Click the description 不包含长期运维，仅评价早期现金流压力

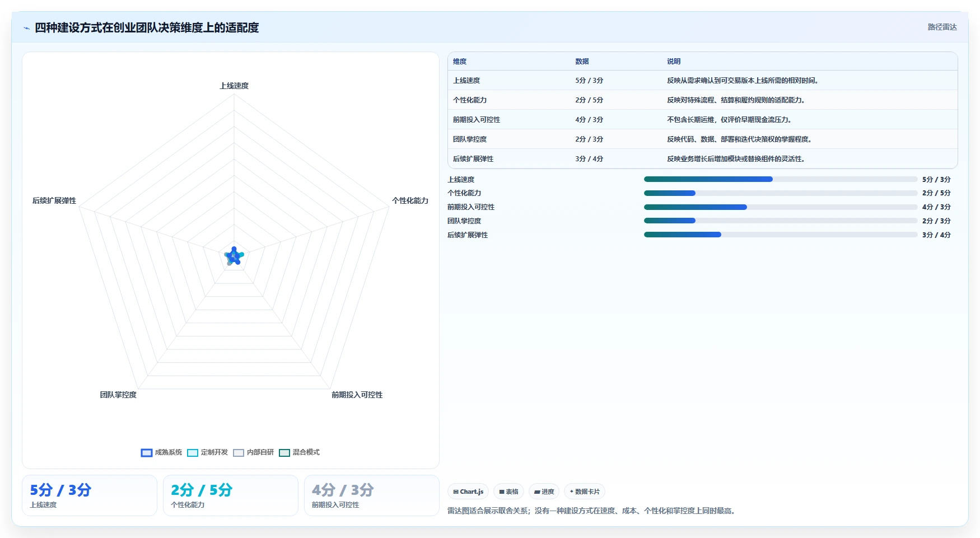tap(730, 120)
